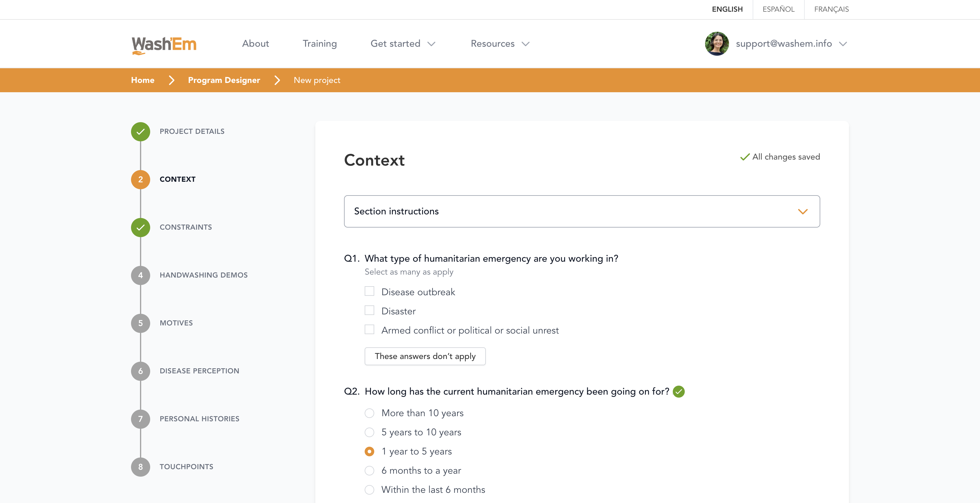Image resolution: width=980 pixels, height=503 pixels.
Task: Click These answers don't apply button
Action: (x=424, y=356)
